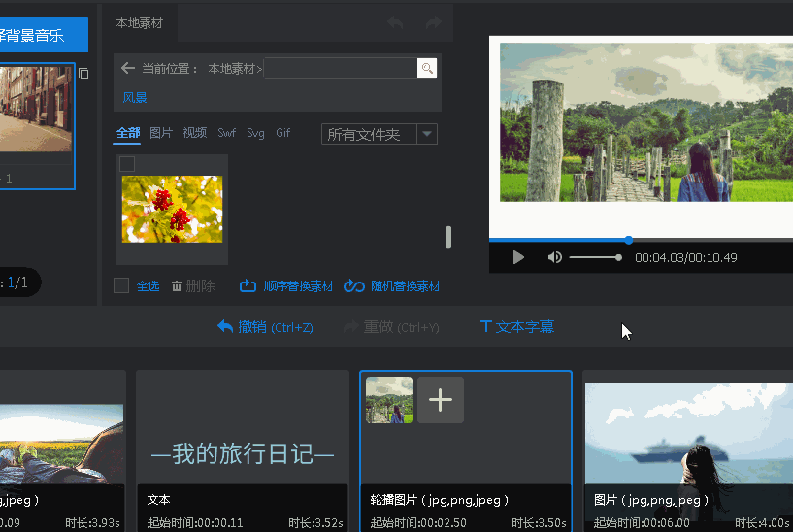This screenshot has width=793, height=532.
Task: Click the 轮播图片 (jpg,png,jpeg) clip label
Action: point(439,500)
